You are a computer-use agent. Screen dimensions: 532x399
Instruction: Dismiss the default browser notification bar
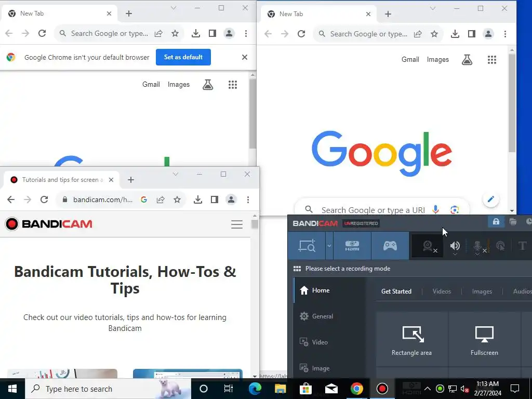(x=244, y=57)
